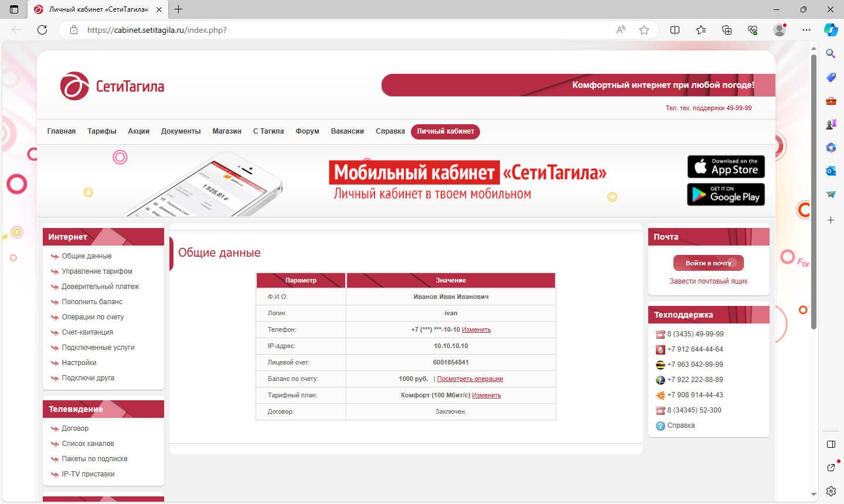The image size is (844, 504).
Task: Click Посмотреть операции link
Action: click(x=470, y=379)
